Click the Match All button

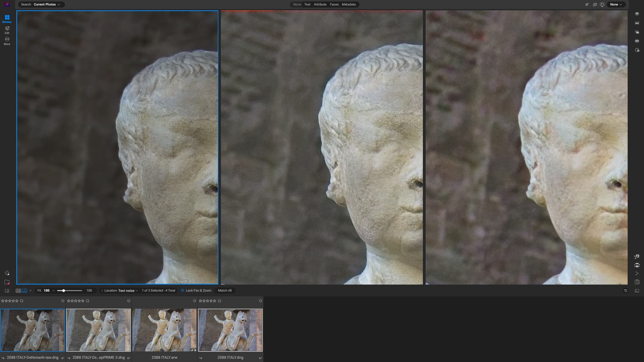[x=225, y=291]
